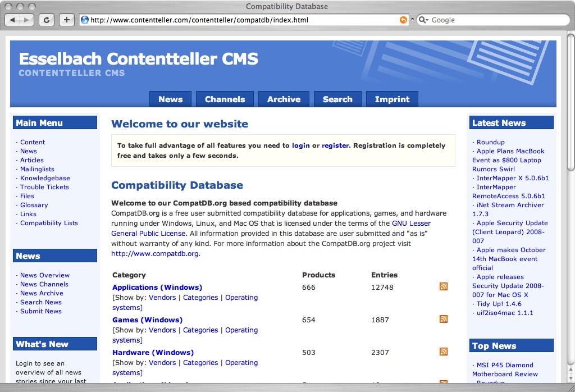Show Games (Windows) by Vendors
The height and width of the screenshot is (392, 575).
pos(162,330)
